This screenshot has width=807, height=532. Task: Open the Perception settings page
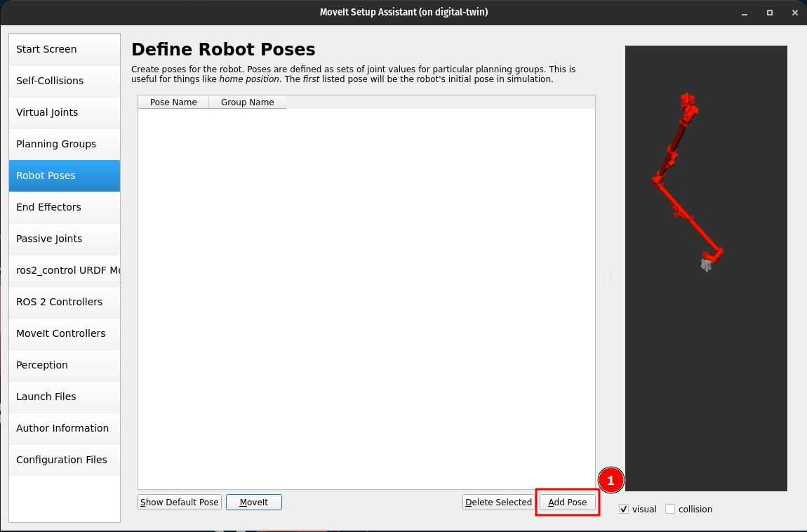tap(64, 365)
